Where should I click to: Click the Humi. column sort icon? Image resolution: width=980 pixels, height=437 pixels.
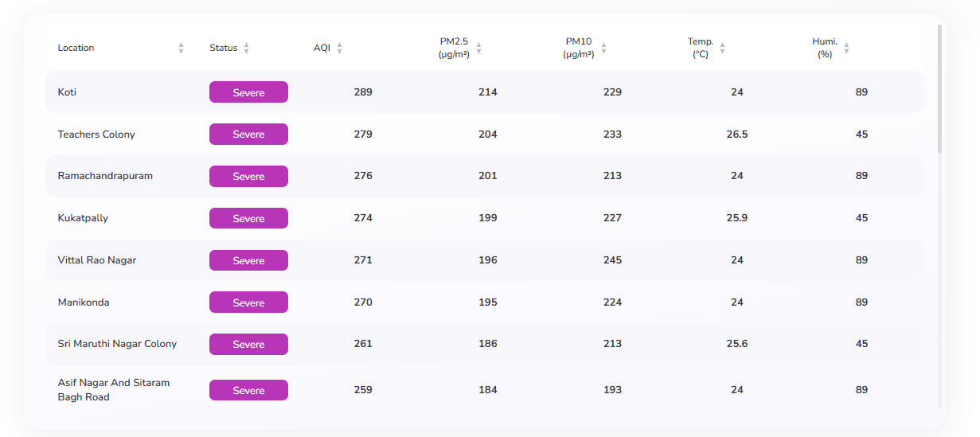click(x=846, y=49)
